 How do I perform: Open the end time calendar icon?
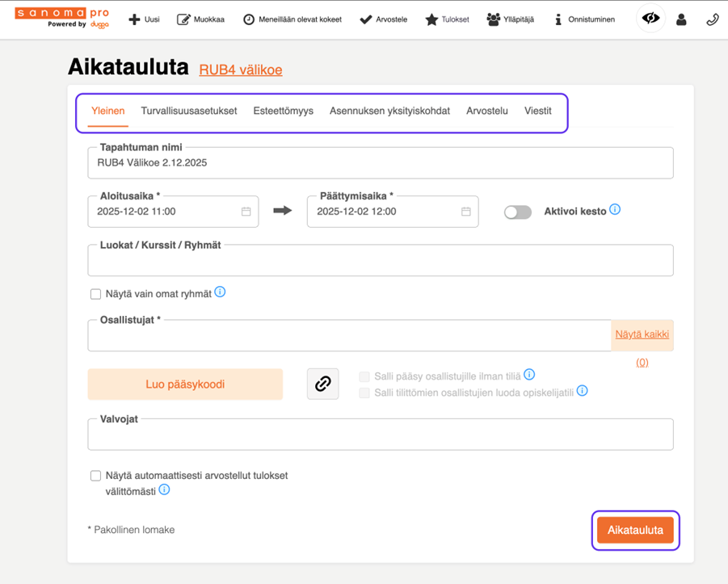coord(466,212)
